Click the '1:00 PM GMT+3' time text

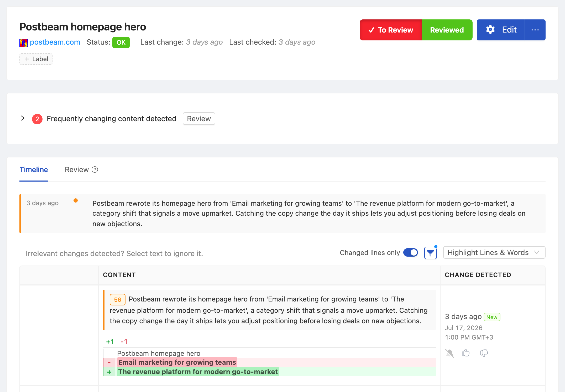coord(469,337)
